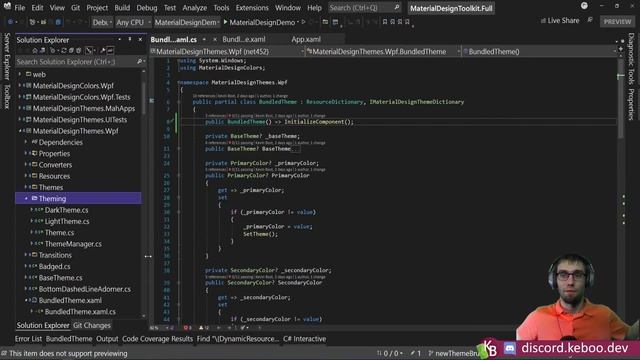Click the Live Share button
Viewport: 640px width, 360px height.
(560, 20)
